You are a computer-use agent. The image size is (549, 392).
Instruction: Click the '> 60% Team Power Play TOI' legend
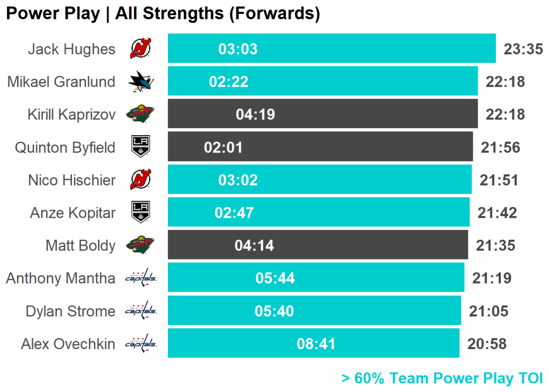(x=442, y=379)
